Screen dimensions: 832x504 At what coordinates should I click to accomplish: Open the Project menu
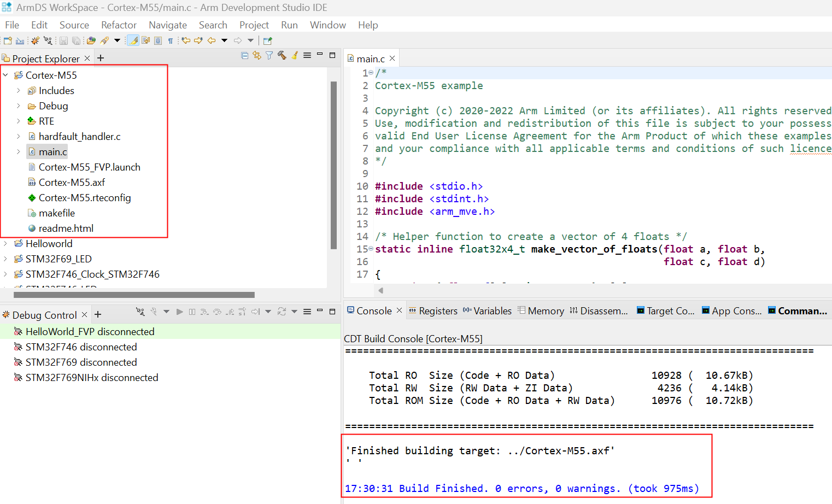point(254,25)
